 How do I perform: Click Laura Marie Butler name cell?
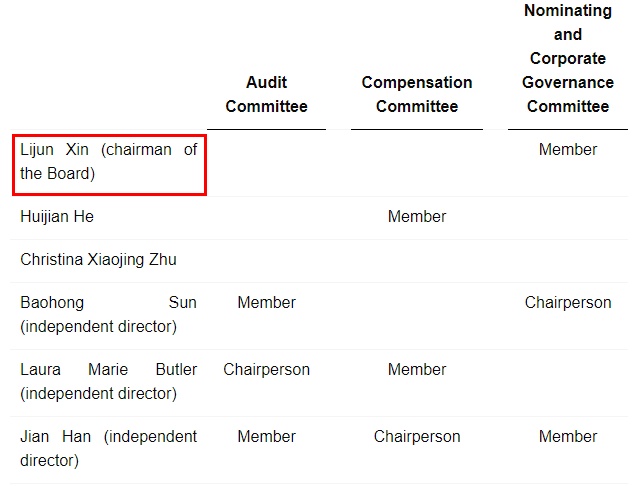[x=108, y=381]
